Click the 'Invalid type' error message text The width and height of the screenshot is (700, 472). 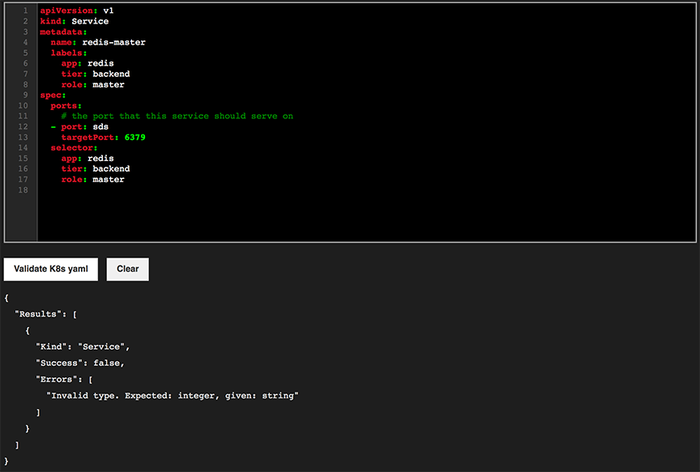(x=172, y=395)
